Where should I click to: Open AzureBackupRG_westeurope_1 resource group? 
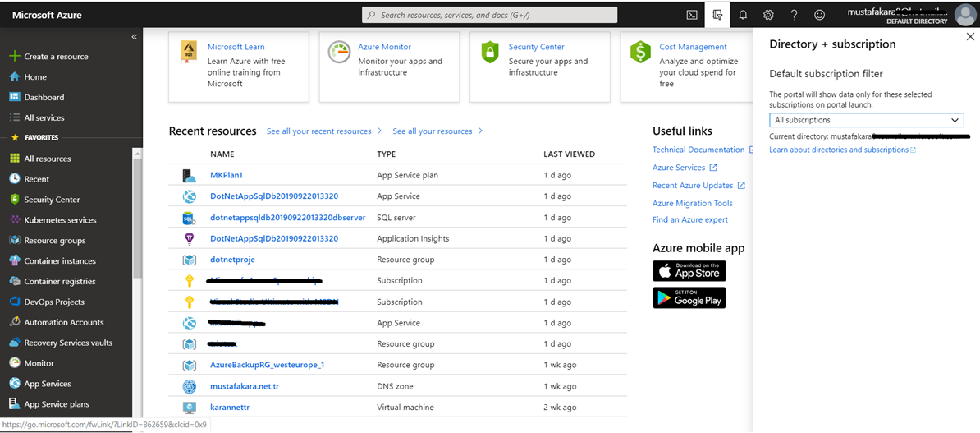pos(267,365)
